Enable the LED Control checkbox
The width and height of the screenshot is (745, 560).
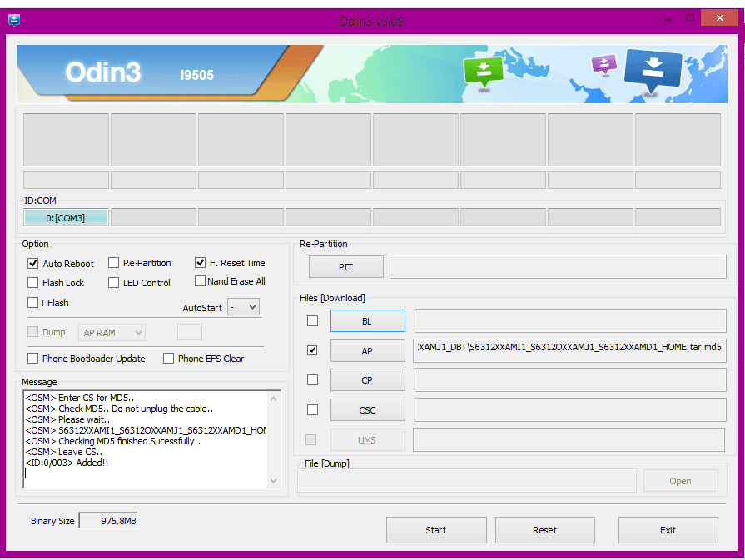113,283
